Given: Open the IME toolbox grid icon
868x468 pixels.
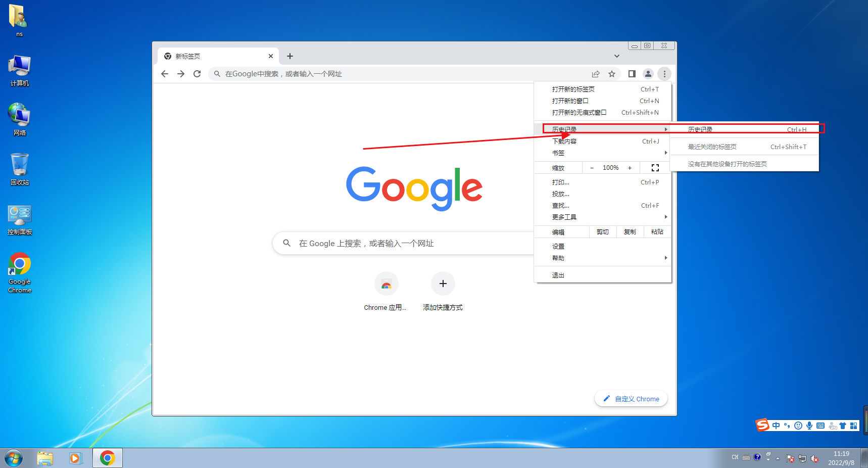Looking at the screenshot, I should [x=854, y=426].
